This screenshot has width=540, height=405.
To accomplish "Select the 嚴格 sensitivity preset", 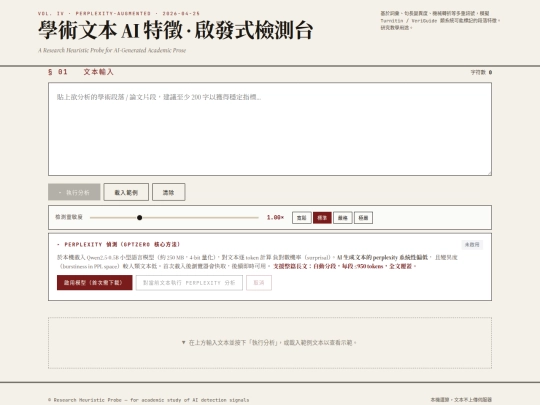I will (343, 218).
